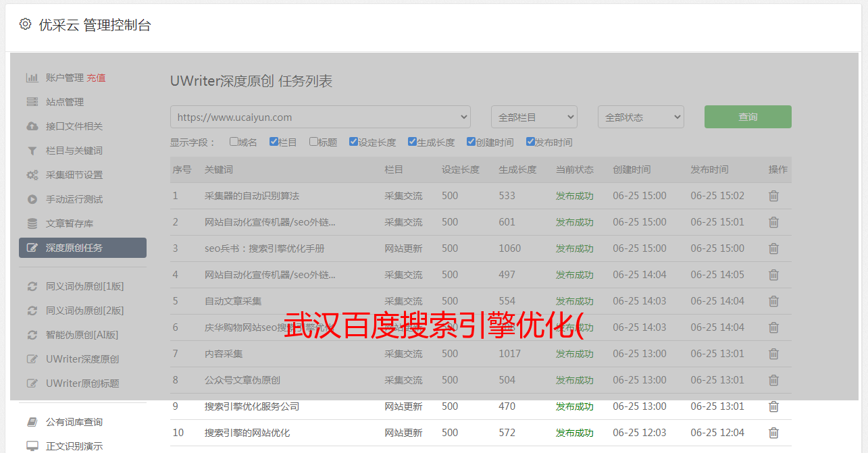Toggle the 标题 checkbox on

[313, 142]
